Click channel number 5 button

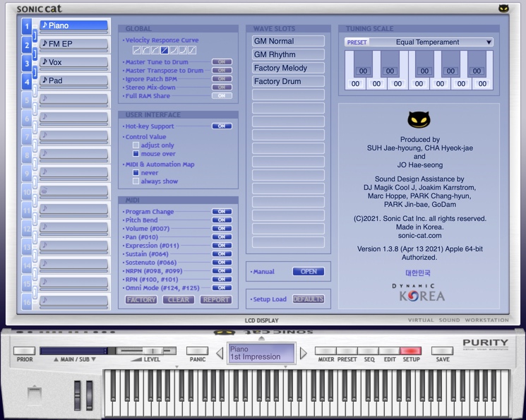27,100
